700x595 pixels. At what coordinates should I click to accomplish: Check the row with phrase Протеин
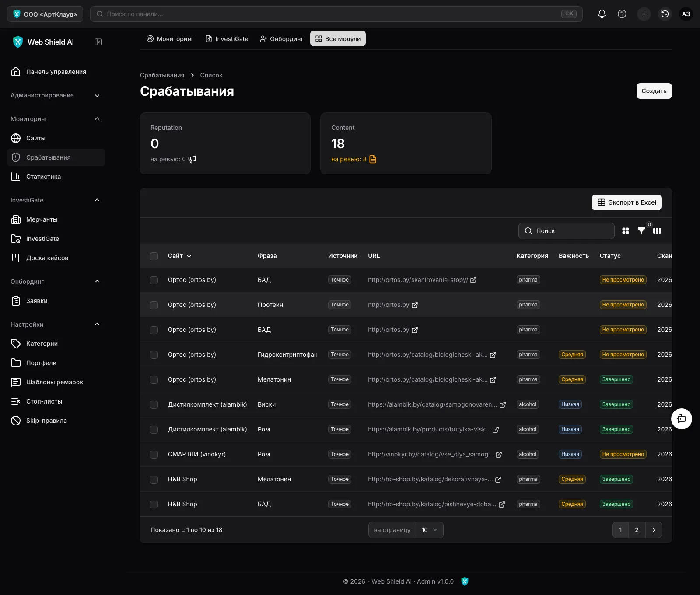(x=154, y=305)
